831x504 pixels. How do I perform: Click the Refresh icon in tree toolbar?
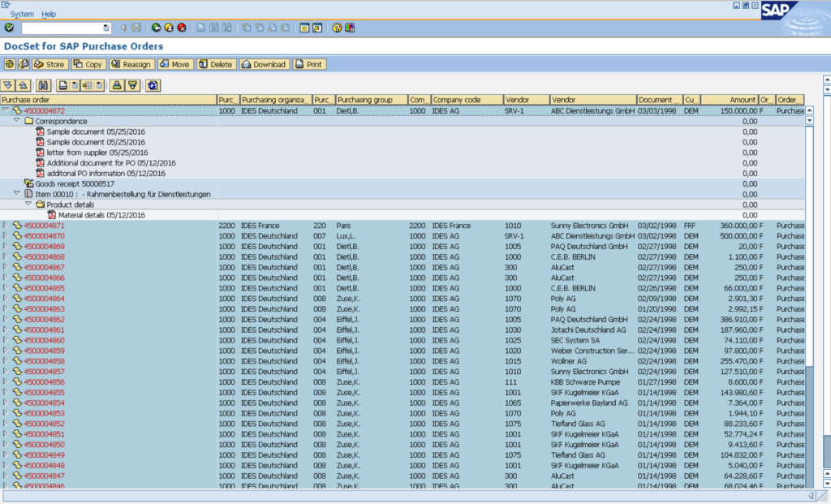coord(153,85)
